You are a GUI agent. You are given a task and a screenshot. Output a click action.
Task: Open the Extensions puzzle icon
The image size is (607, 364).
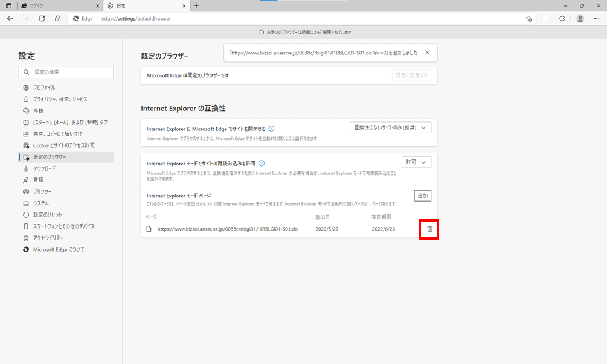562,19
